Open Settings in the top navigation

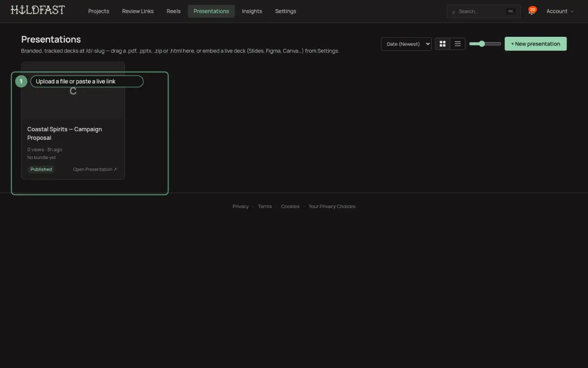(286, 11)
